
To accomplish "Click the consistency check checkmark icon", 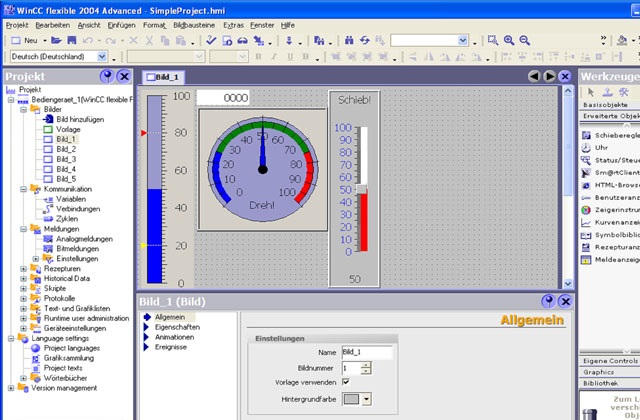I will click(211, 40).
